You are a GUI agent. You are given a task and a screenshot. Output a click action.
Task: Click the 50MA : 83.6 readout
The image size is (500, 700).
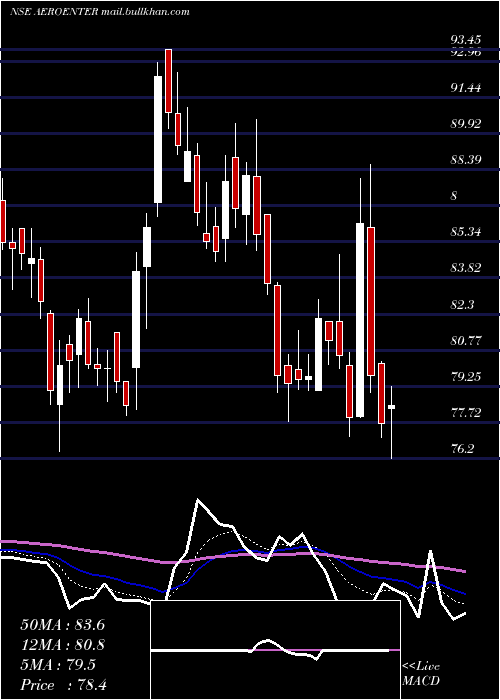62,625
